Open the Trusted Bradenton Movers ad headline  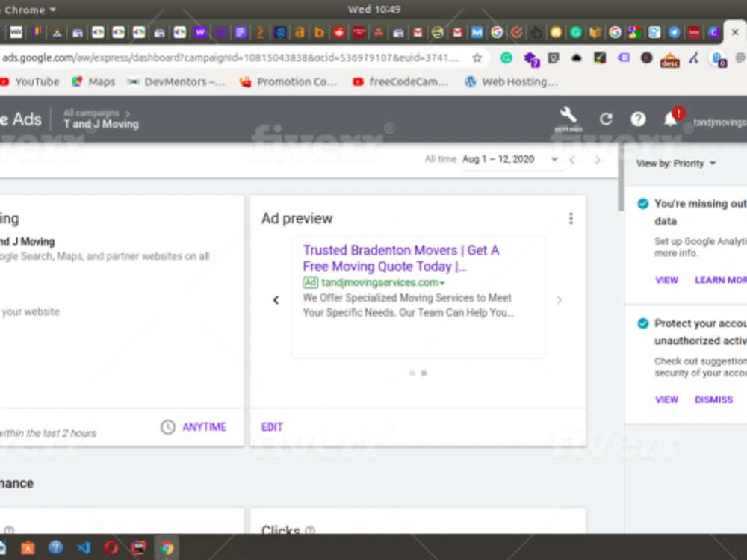click(400, 258)
